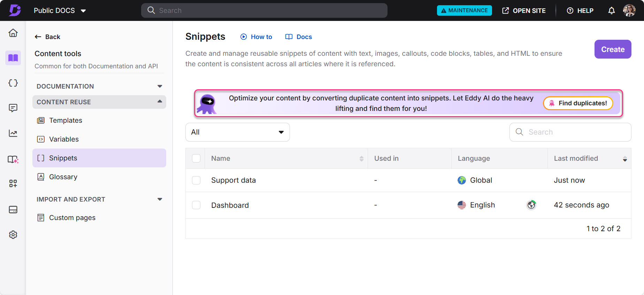Click the '42 seconds ago' cell
The height and width of the screenshot is (295, 644).
pyautogui.click(x=581, y=205)
